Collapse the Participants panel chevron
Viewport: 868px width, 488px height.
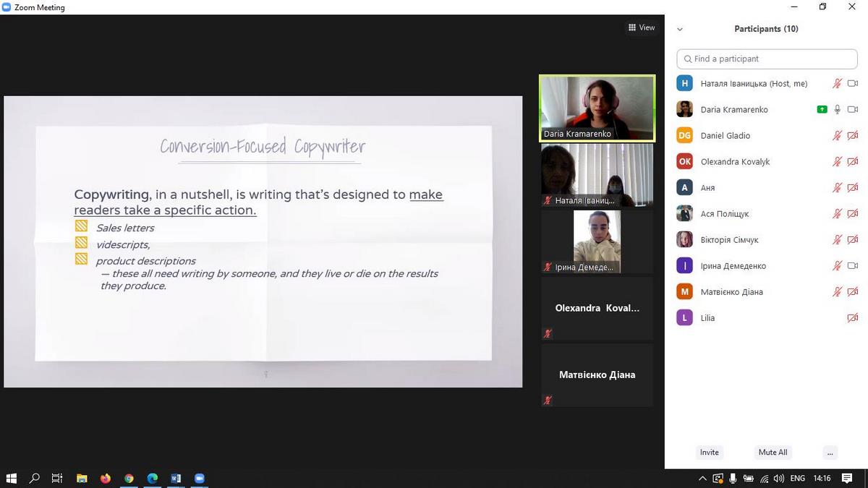(679, 30)
